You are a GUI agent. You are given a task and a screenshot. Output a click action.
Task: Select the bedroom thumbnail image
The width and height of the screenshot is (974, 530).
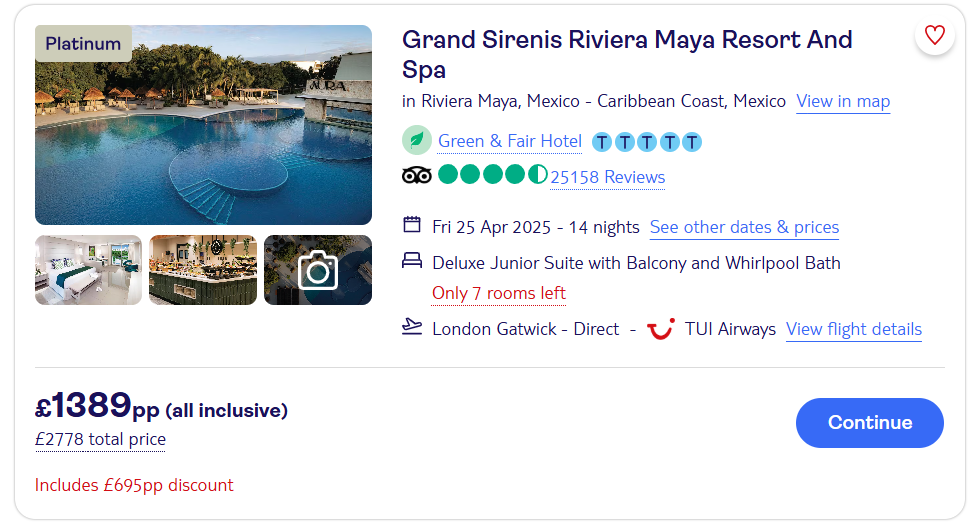pos(90,270)
